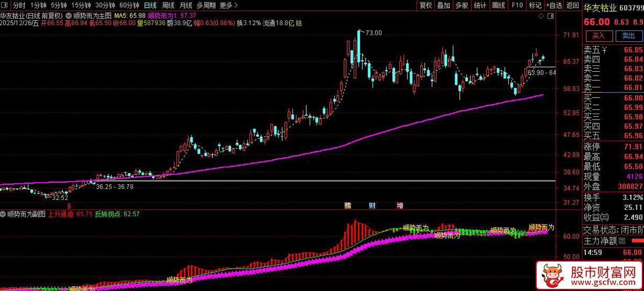This screenshot has width=644, height=291.
Task: Click the 返回 back button
Action: tap(572, 5)
